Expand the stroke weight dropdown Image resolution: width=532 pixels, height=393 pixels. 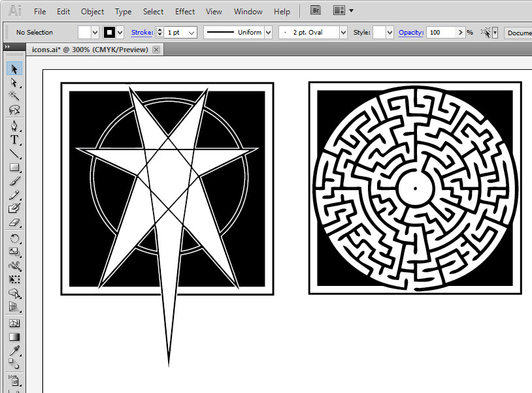[191, 33]
